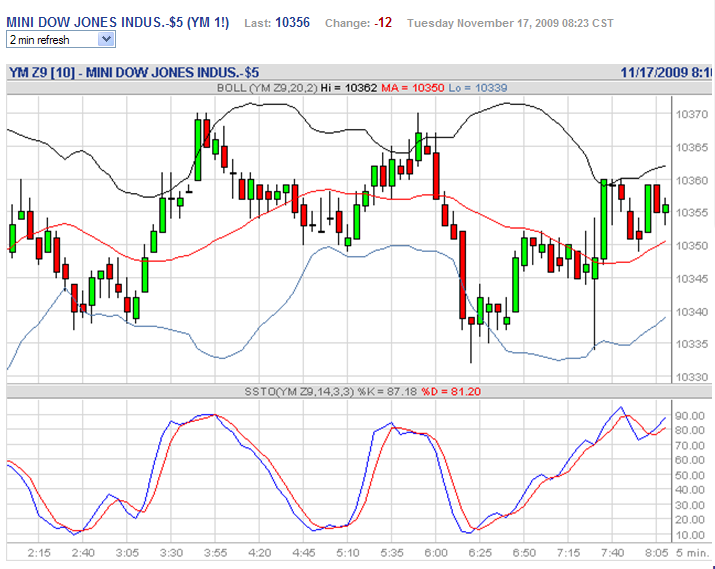Click the 5:35 time axis label
Screen dimensions: 715x569
tap(392, 553)
